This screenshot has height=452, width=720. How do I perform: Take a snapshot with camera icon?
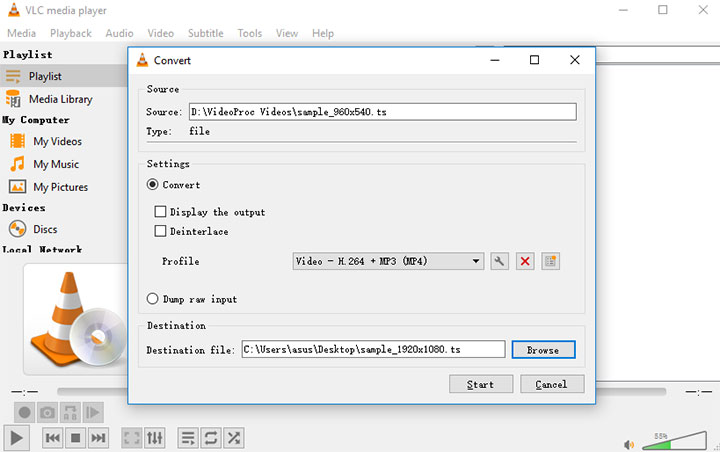click(x=47, y=412)
